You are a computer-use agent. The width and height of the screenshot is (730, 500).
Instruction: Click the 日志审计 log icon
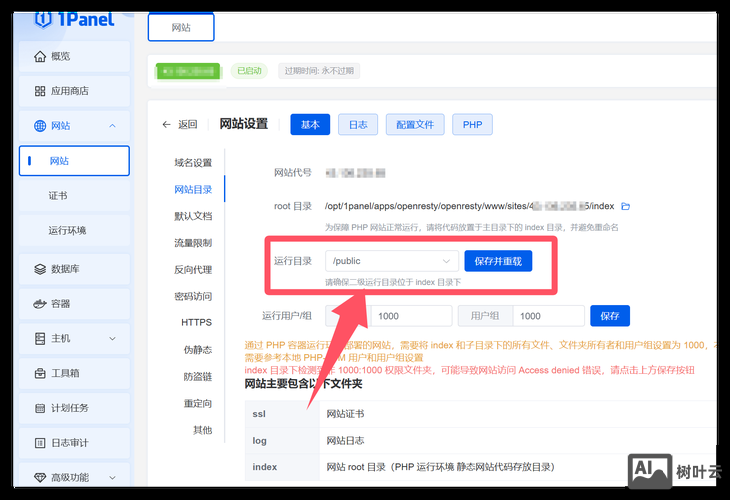40,443
